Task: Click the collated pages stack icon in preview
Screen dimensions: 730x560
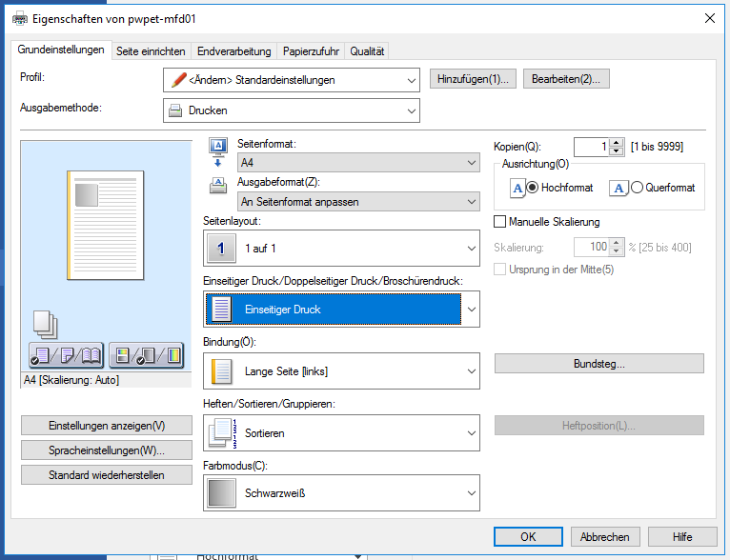Action: (42, 323)
